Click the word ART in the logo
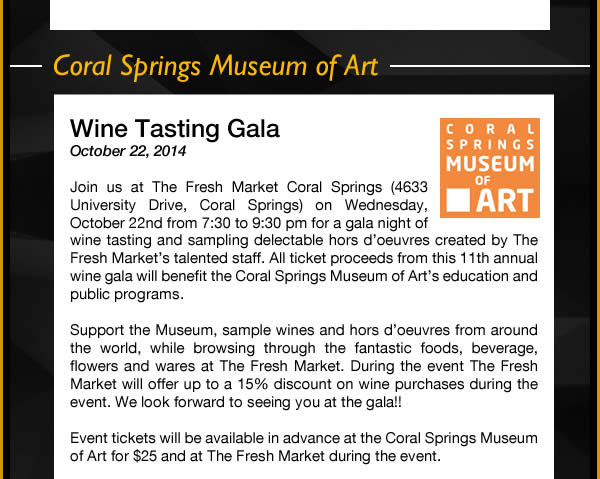 coord(505,200)
